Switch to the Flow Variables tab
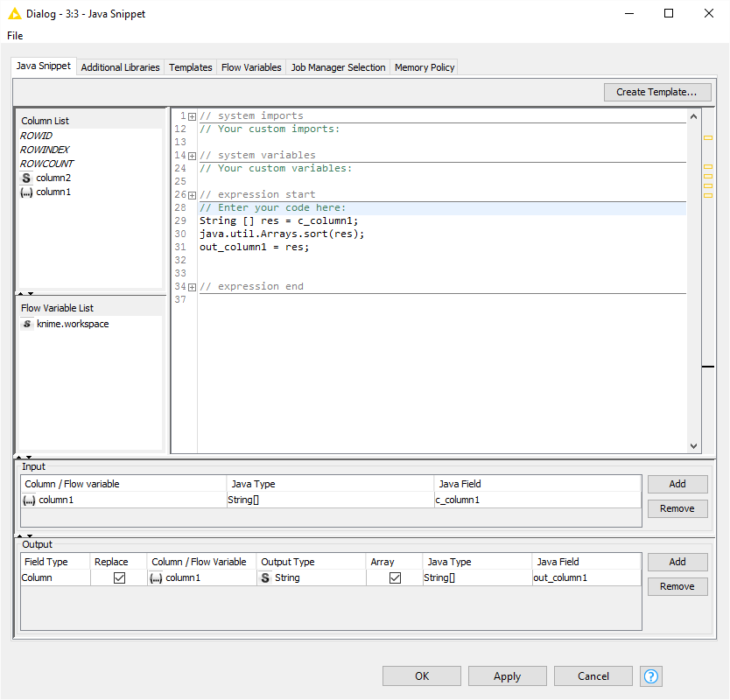The image size is (730, 700). pyautogui.click(x=251, y=67)
